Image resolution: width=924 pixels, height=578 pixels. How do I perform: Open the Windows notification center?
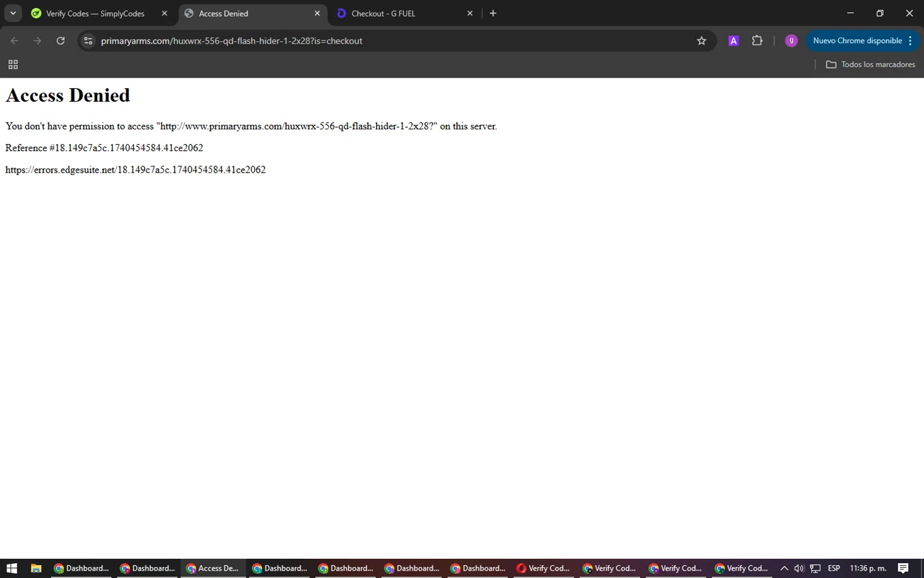[903, 568]
